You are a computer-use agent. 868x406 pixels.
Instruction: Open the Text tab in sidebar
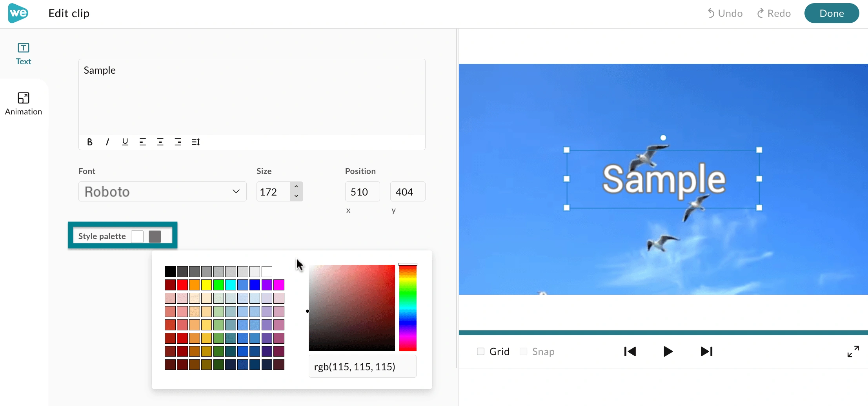tap(23, 54)
